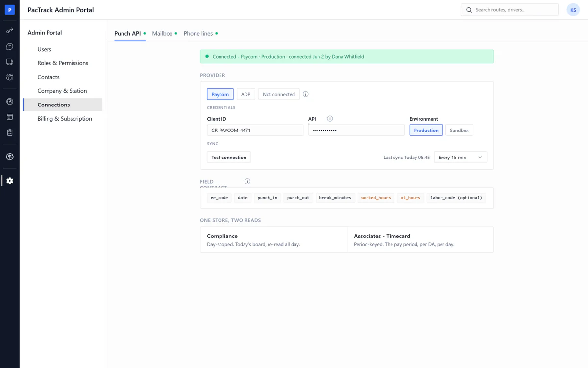The width and height of the screenshot is (588, 368).
Task: Focus the search routes, drivers field
Action: click(510, 10)
